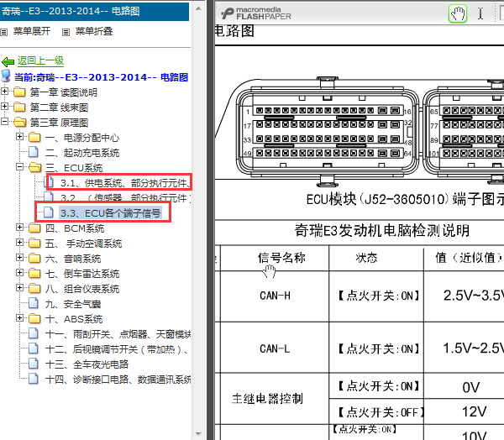
Task: Click folder icon of 第二章 线束图
Action: [x=19, y=107]
